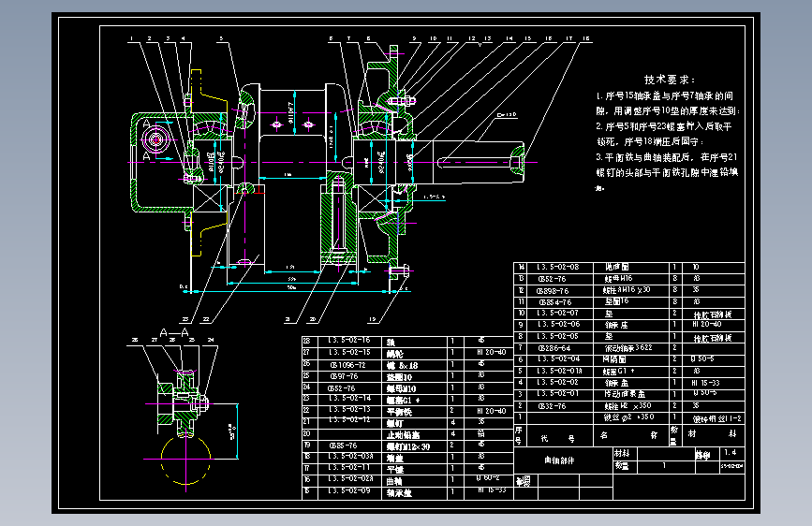
Task: Select part name '曲轴' in row 16
Action: (x=394, y=481)
